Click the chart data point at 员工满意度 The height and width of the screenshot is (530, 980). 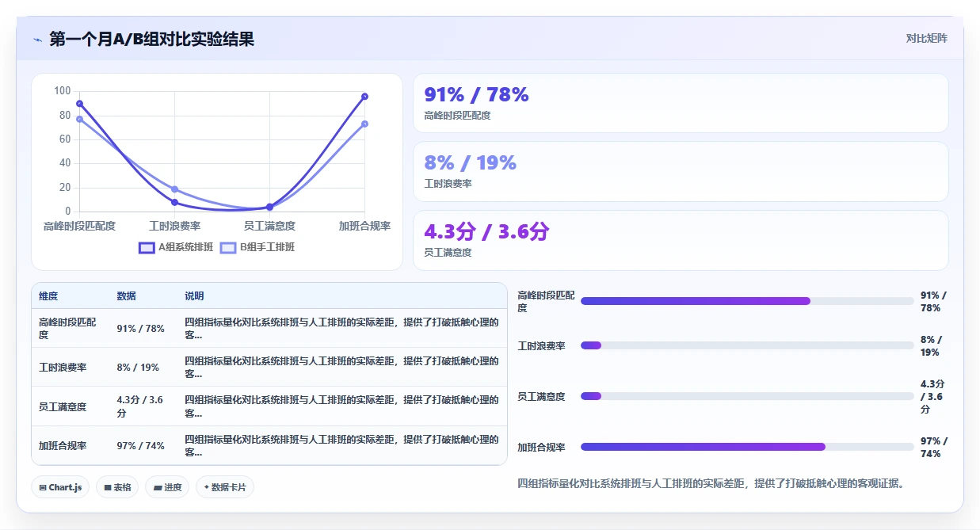tap(269, 207)
